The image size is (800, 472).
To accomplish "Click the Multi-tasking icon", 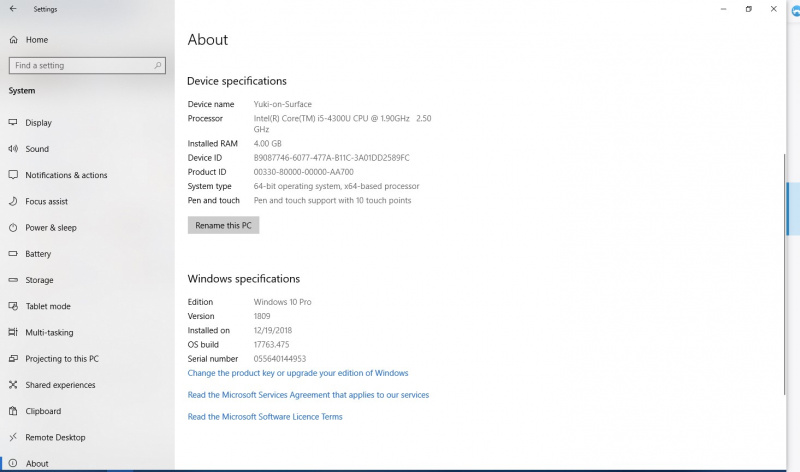I will [x=13, y=332].
